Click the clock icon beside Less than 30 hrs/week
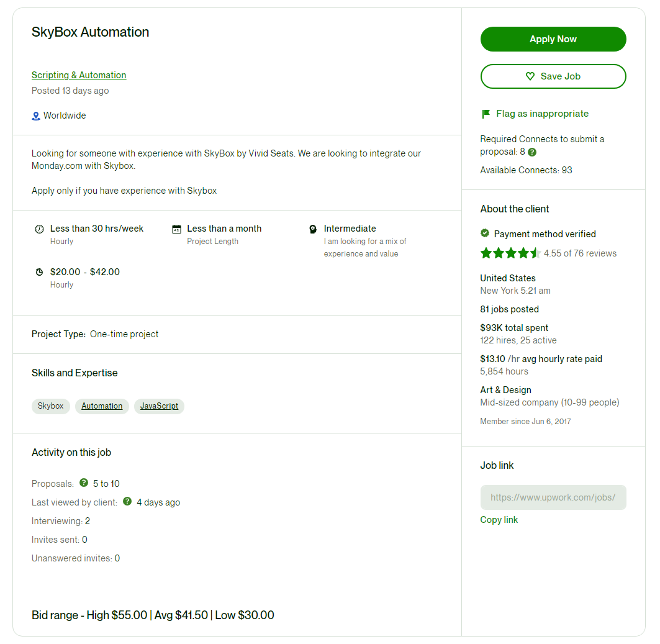 [39, 229]
